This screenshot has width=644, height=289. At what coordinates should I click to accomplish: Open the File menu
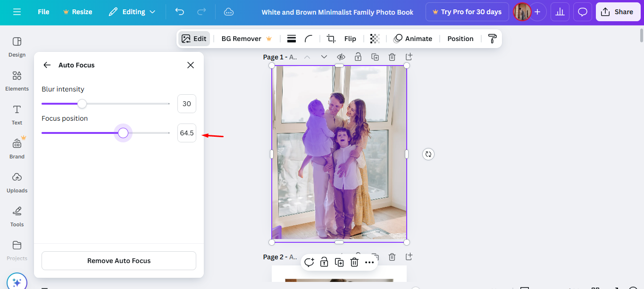pyautogui.click(x=43, y=11)
